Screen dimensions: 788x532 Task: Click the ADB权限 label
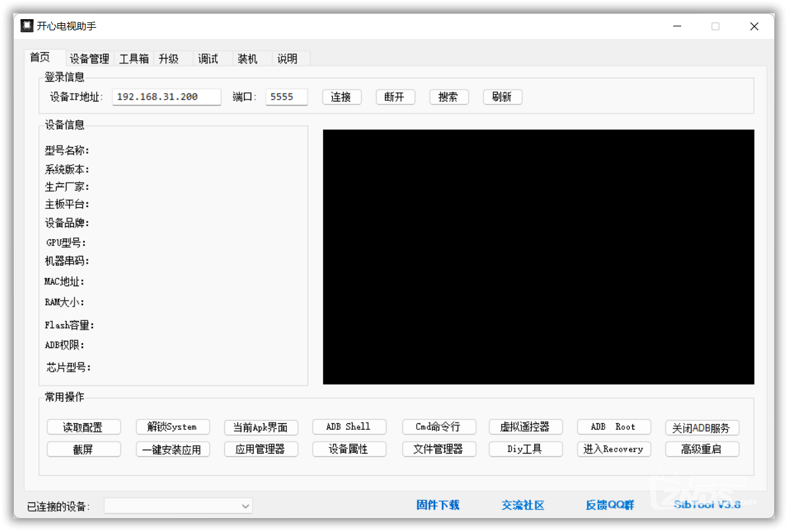pos(65,345)
